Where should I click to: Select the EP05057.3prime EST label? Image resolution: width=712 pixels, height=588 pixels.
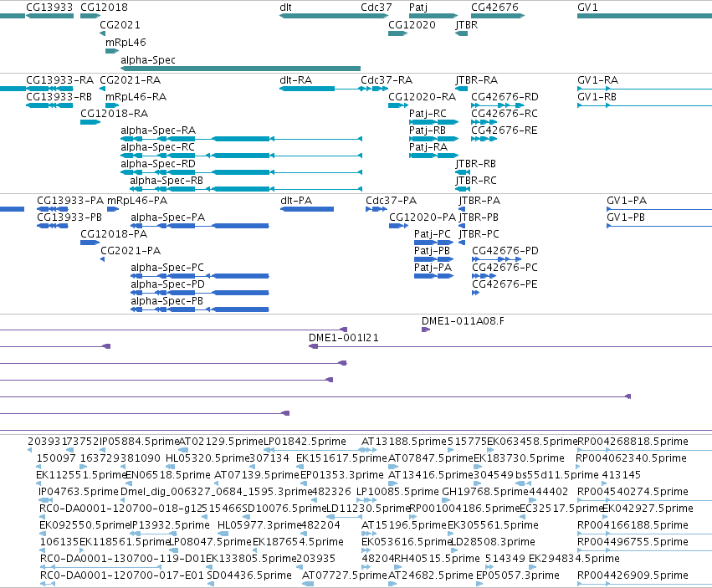coord(518,575)
